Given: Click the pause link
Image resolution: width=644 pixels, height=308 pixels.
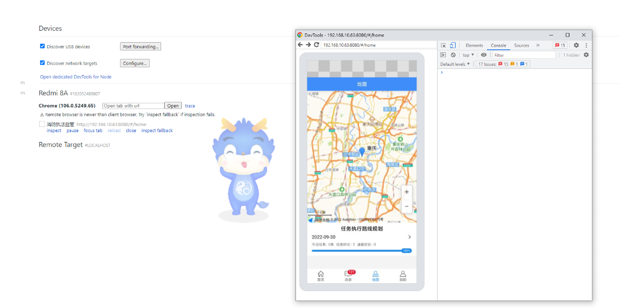Looking at the screenshot, I should click(73, 131).
